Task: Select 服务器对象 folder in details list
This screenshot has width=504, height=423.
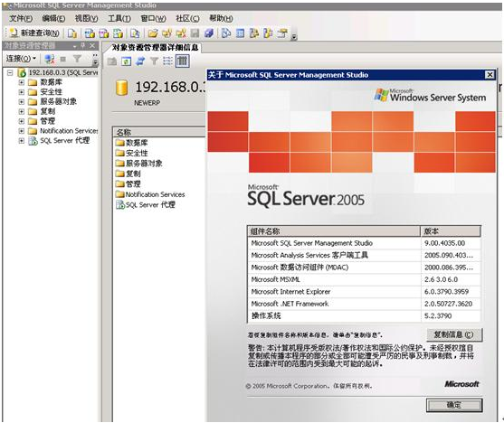Action: (138, 164)
